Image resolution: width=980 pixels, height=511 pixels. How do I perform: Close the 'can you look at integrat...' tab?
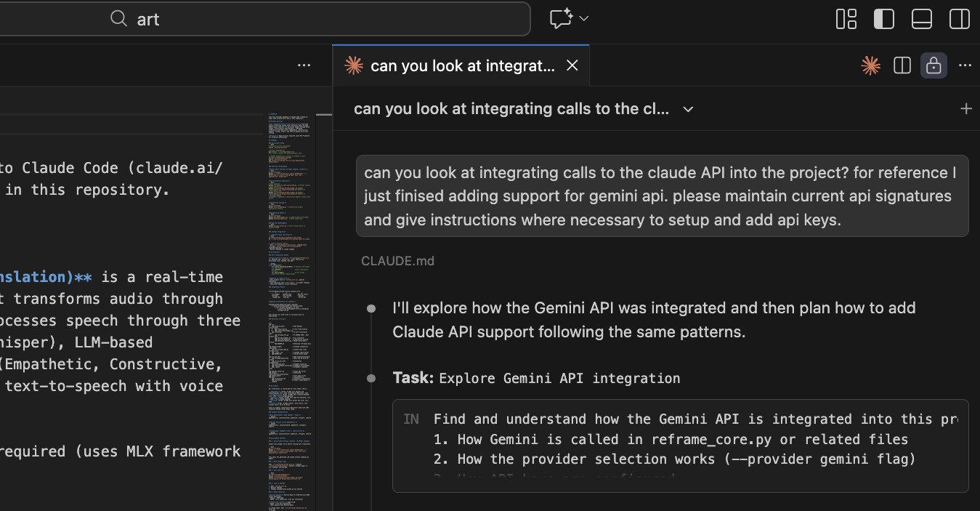pyautogui.click(x=572, y=66)
